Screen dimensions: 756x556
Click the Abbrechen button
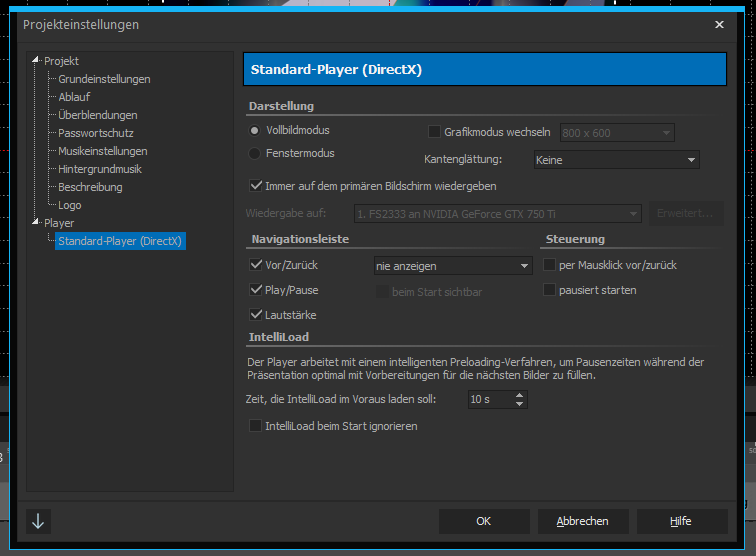[x=581, y=521]
